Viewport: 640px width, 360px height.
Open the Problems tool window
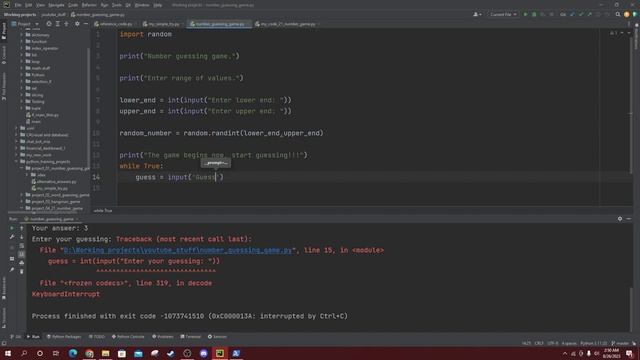pyautogui.click(x=163, y=337)
